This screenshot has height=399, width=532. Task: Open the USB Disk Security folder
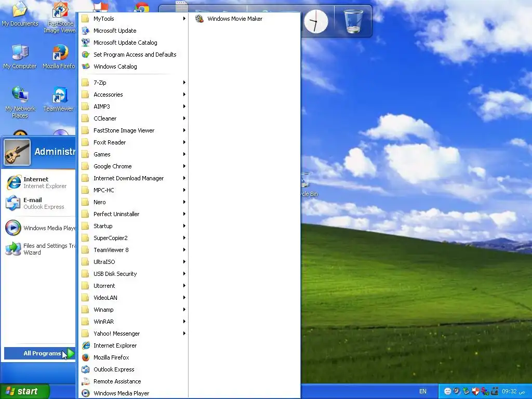[132, 274]
